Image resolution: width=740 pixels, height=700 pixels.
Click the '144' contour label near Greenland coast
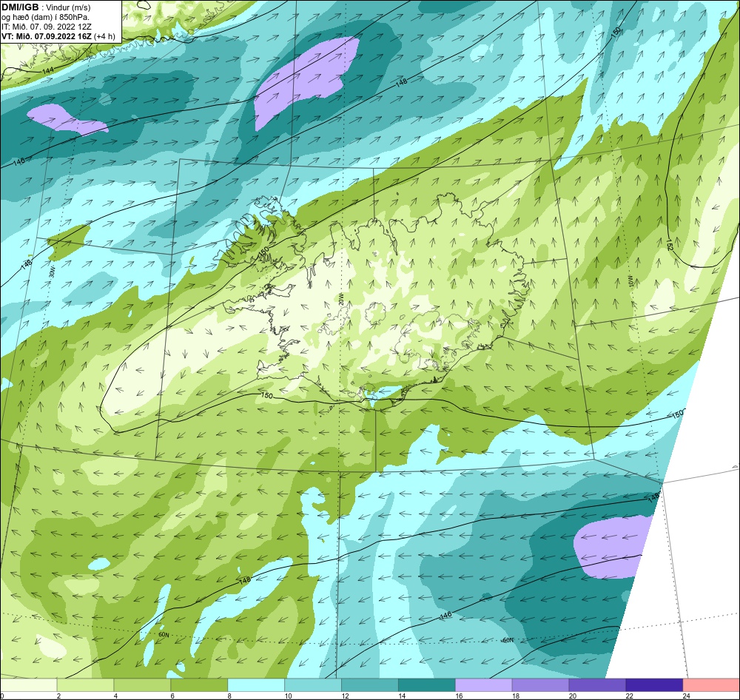tap(47, 71)
